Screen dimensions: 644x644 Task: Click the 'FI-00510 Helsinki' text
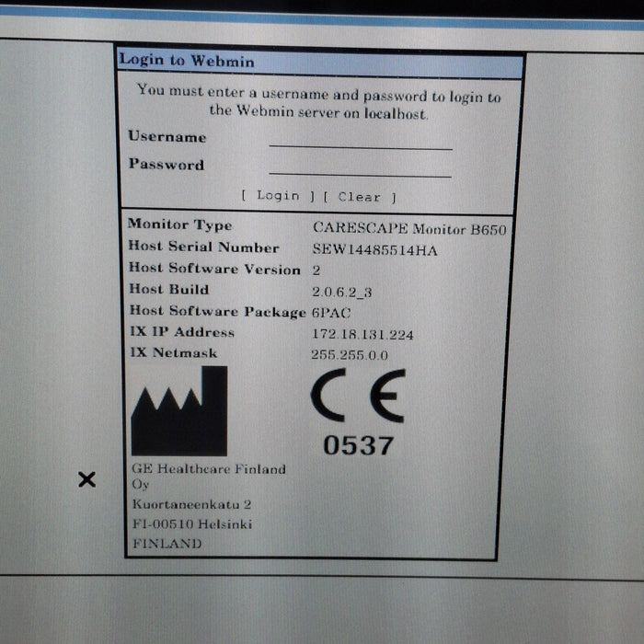(x=192, y=524)
